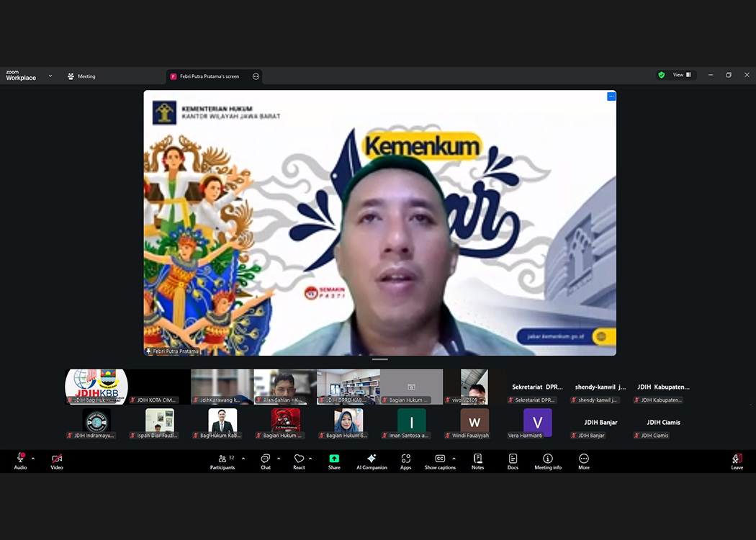Open the Chat panel
Viewport: 756px width, 540px height.
tap(266, 460)
